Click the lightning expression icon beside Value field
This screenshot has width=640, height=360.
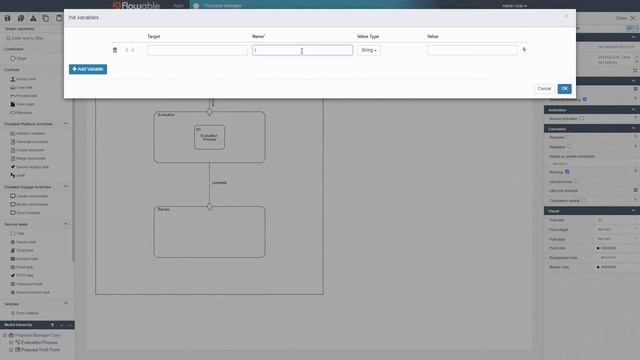coord(524,50)
